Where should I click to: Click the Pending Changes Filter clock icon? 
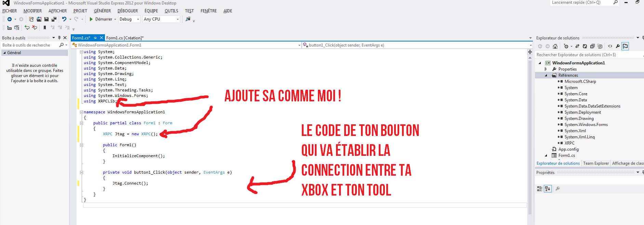click(566, 46)
